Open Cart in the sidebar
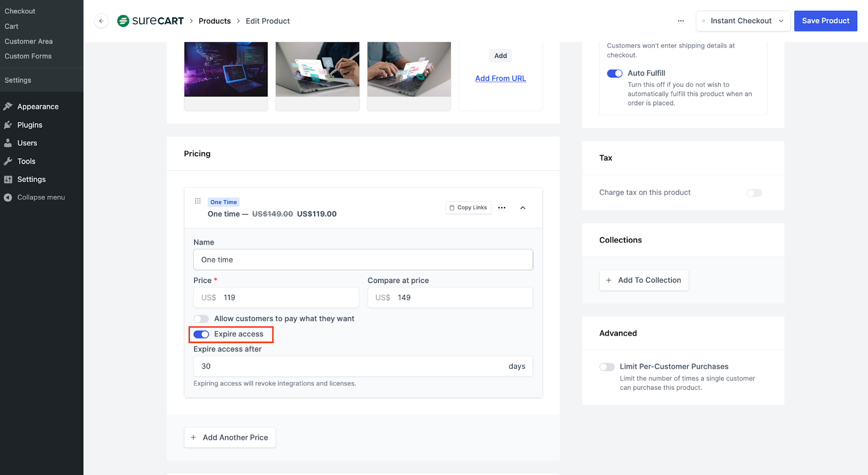 tap(11, 26)
